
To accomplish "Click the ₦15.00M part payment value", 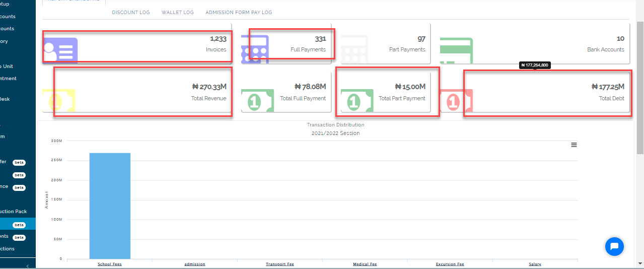I will click(410, 87).
